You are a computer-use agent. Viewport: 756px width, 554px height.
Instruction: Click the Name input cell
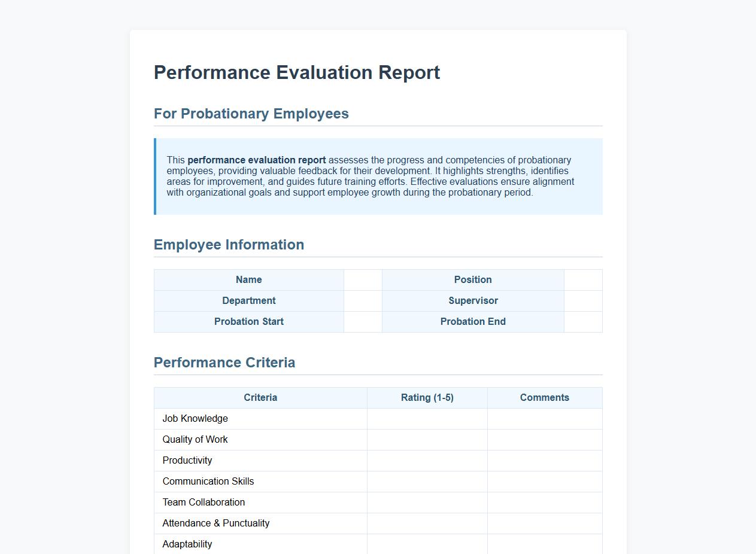click(363, 279)
